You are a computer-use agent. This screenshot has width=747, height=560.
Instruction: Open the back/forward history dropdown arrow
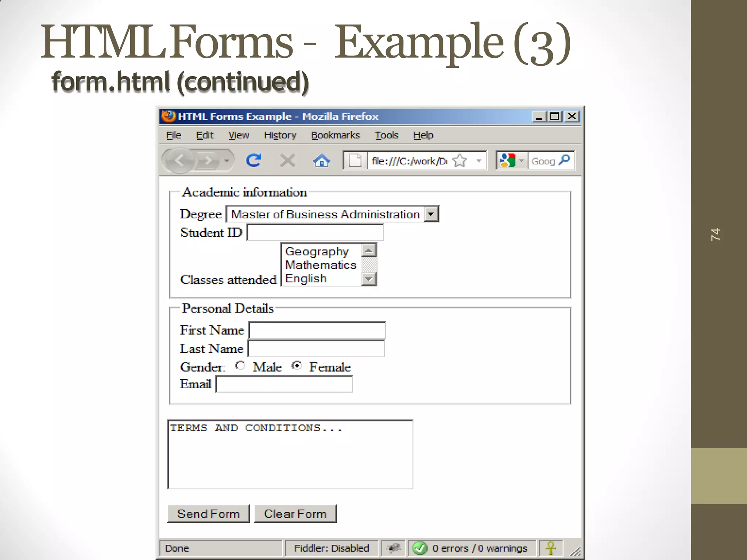coord(227,160)
